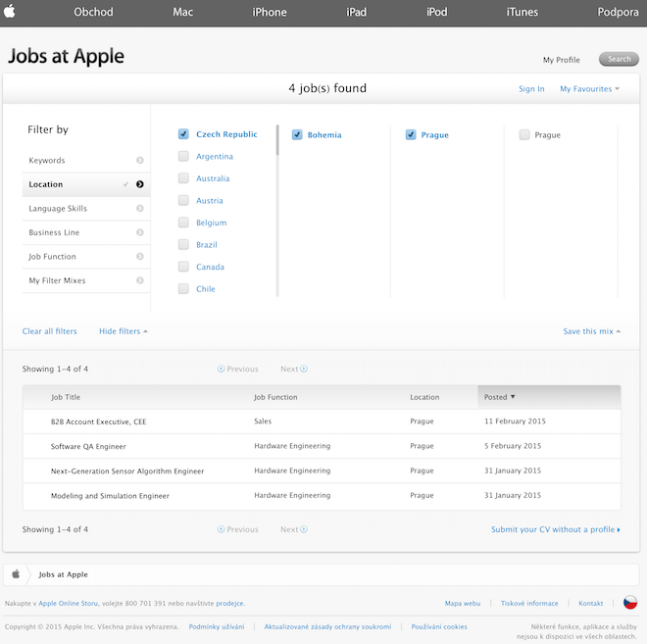Image resolution: width=647 pixels, height=644 pixels.
Task: Check the Argentina checkbox
Action: [x=183, y=157]
